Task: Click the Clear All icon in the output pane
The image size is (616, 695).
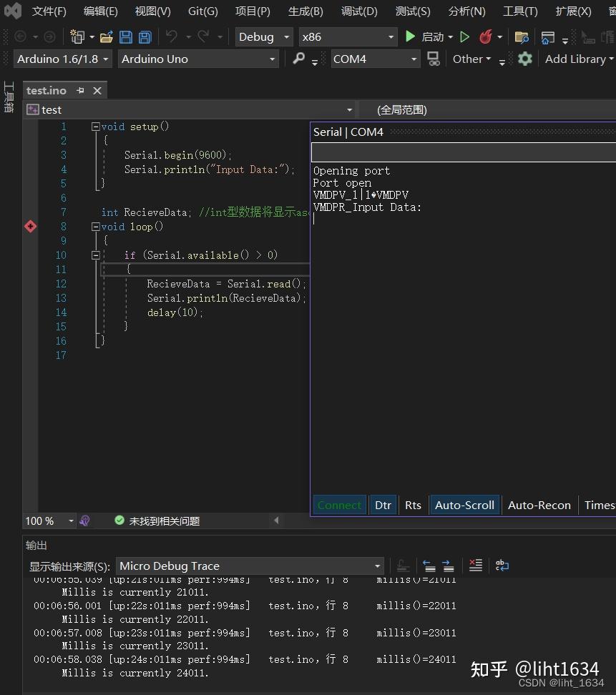Action: pos(475,565)
